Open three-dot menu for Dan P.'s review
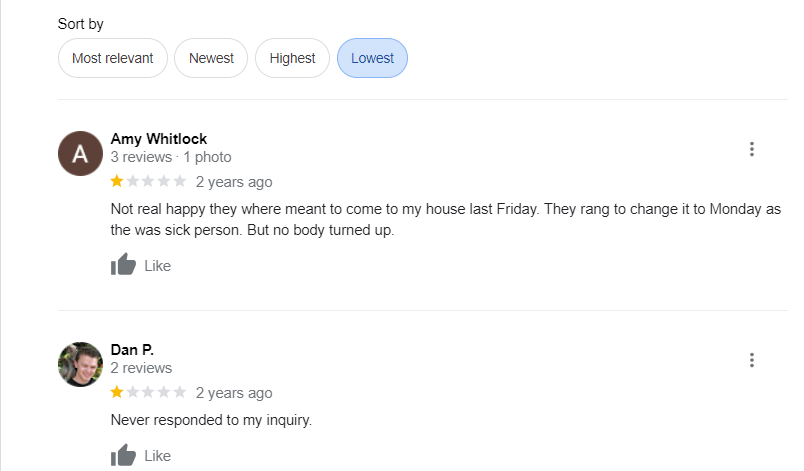 pos(751,360)
